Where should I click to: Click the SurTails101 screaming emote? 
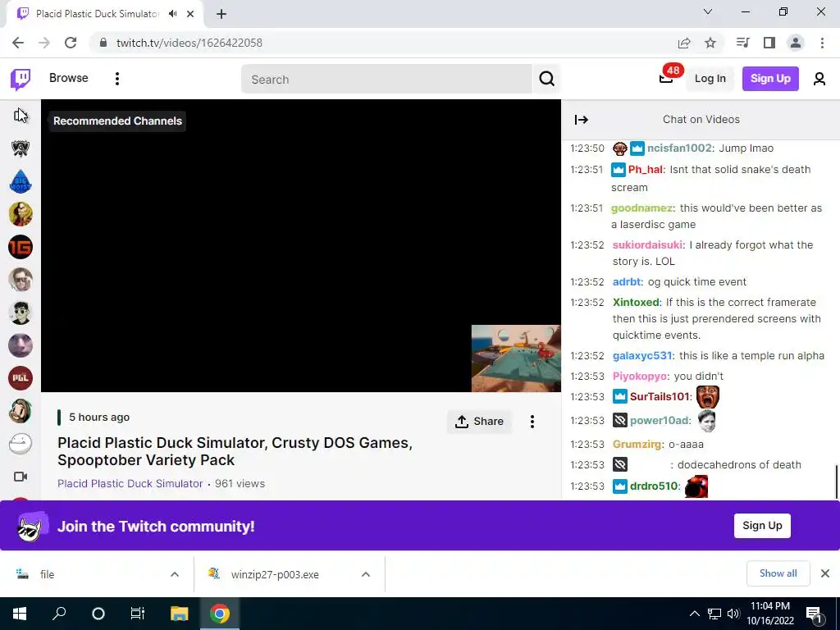point(707,397)
